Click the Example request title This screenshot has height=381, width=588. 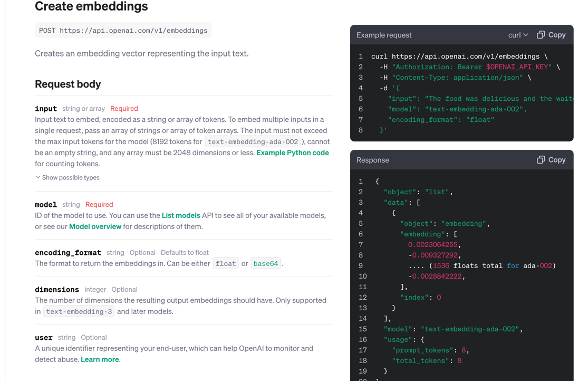point(384,35)
